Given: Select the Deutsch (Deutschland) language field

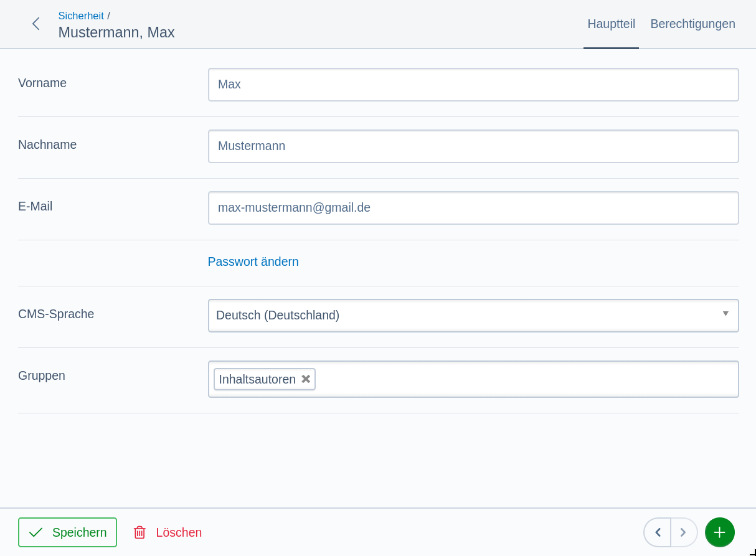Looking at the screenshot, I should 473,316.
